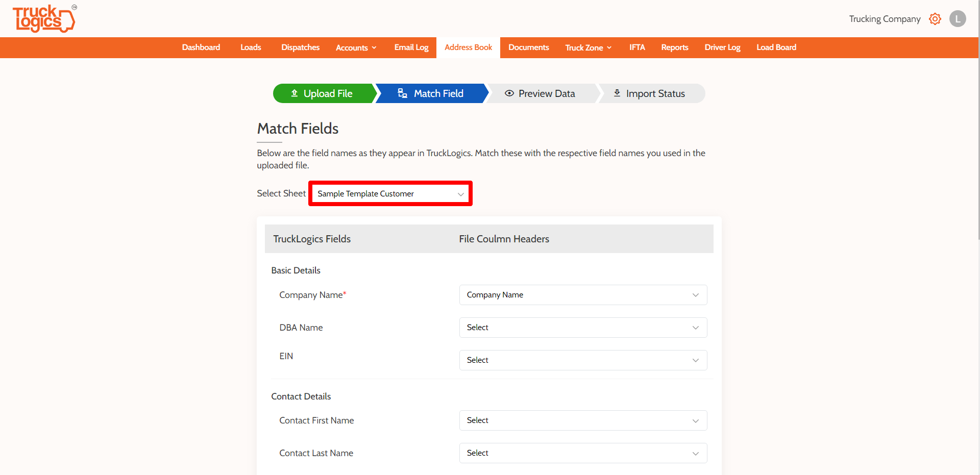Click the gear icon next to Trucking Company
980x475 pixels.
pos(935,18)
